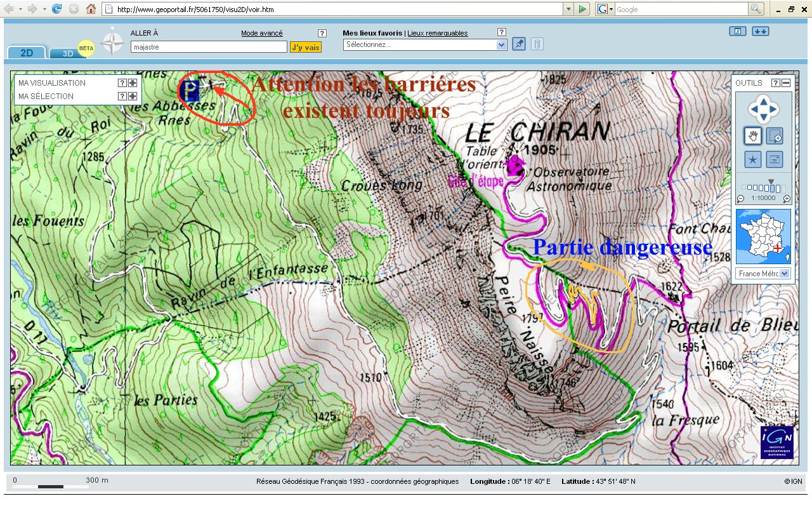Select the hand pan tool
The image size is (812, 508).
pyautogui.click(x=753, y=135)
